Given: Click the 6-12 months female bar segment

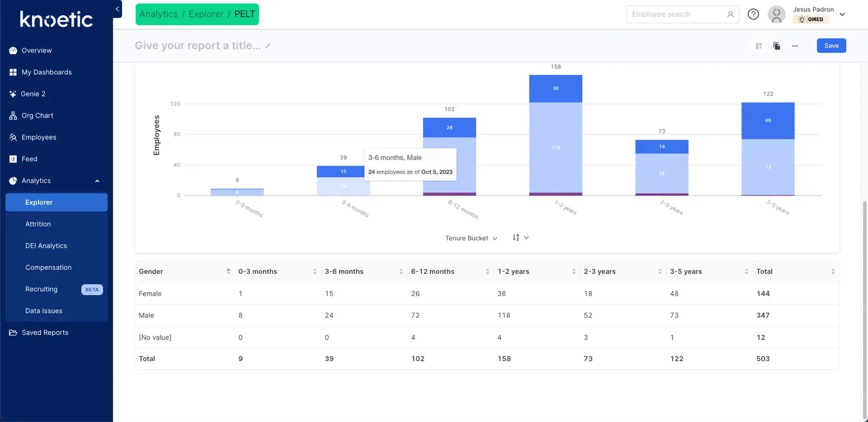Looking at the screenshot, I should tap(449, 127).
